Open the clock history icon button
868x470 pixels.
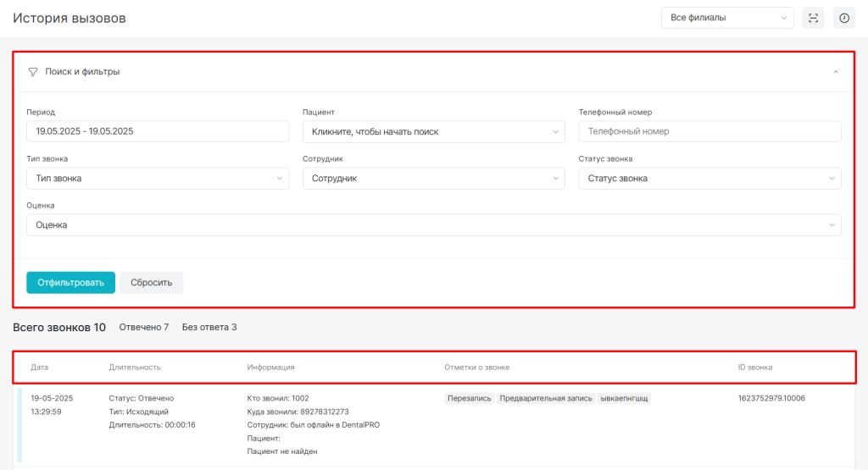pos(844,19)
